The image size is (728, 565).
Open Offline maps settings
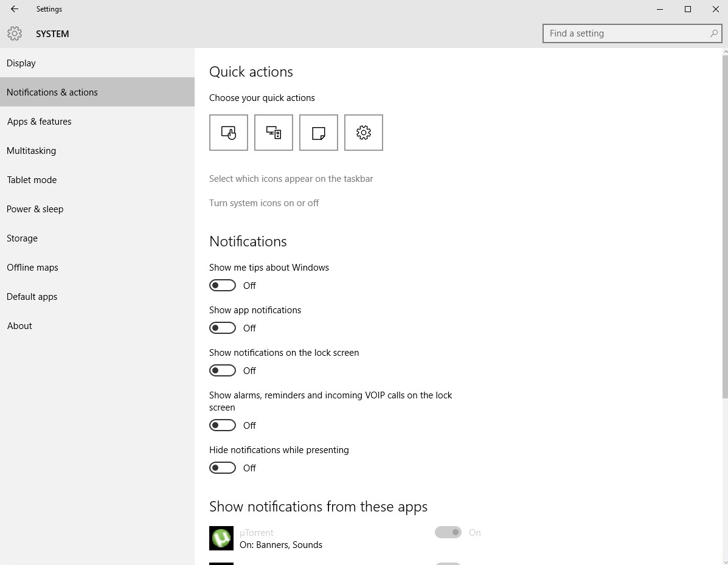pos(97,268)
